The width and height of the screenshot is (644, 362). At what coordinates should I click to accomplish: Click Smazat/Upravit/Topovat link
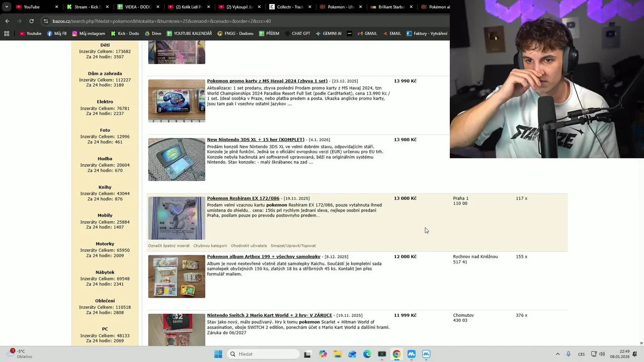[293, 246]
